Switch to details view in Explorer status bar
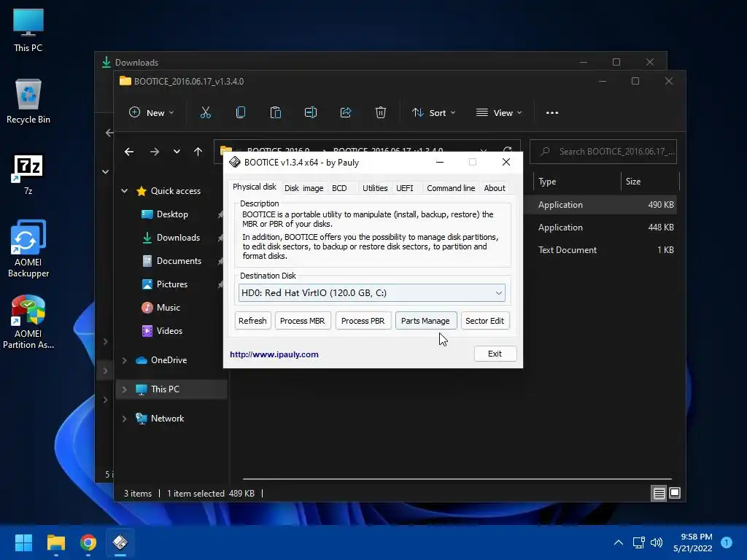The height and width of the screenshot is (560, 747). tap(659, 494)
